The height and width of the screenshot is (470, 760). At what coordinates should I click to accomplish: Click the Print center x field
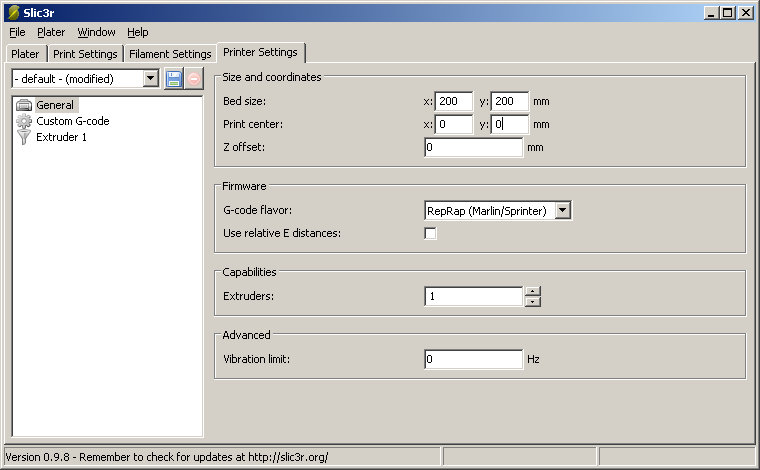(x=454, y=125)
